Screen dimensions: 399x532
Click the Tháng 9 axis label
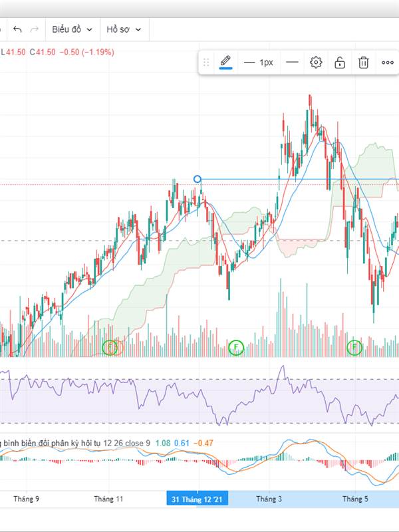[26, 499]
